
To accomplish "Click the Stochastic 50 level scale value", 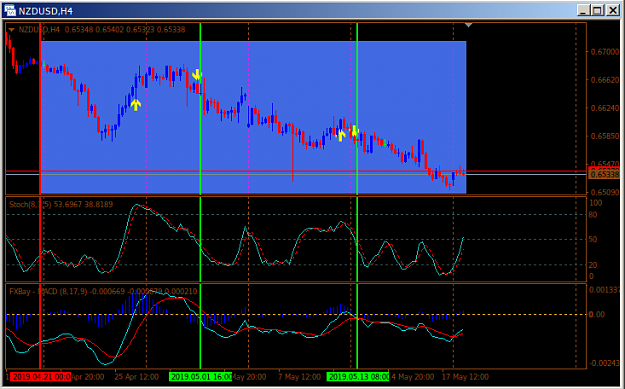I will coord(593,240).
